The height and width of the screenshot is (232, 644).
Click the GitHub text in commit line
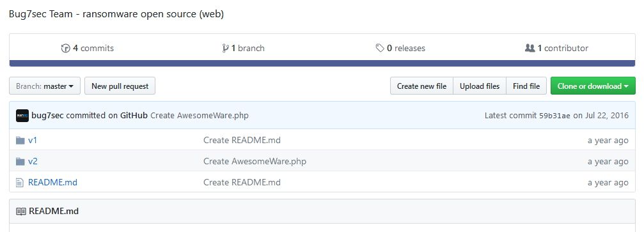point(134,116)
